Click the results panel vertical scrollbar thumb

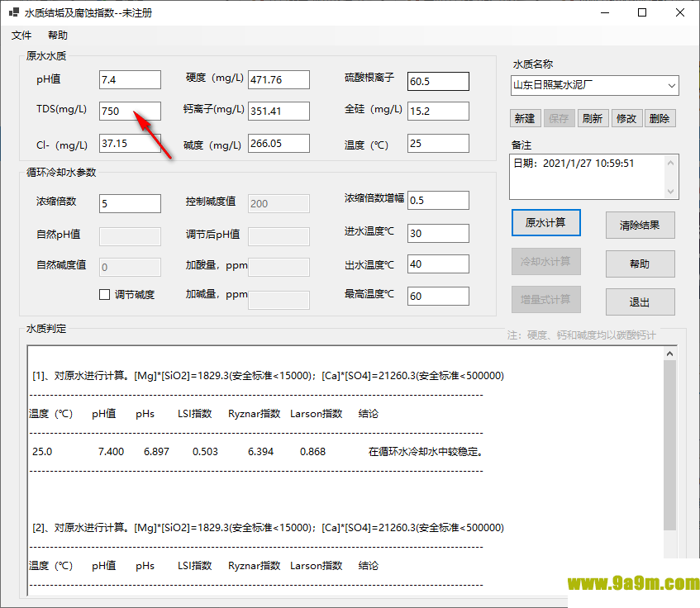coord(669,445)
